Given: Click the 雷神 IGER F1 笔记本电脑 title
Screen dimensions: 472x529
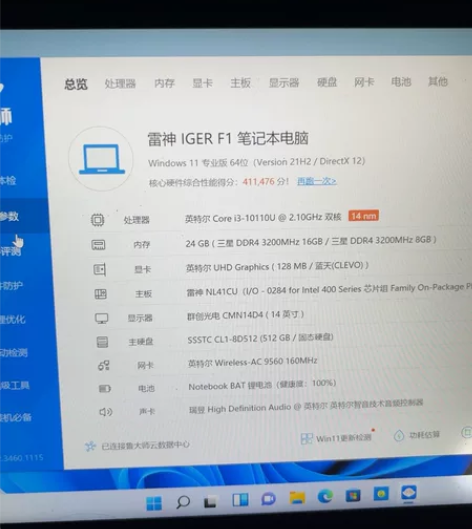Looking at the screenshot, I should (228, 139).
